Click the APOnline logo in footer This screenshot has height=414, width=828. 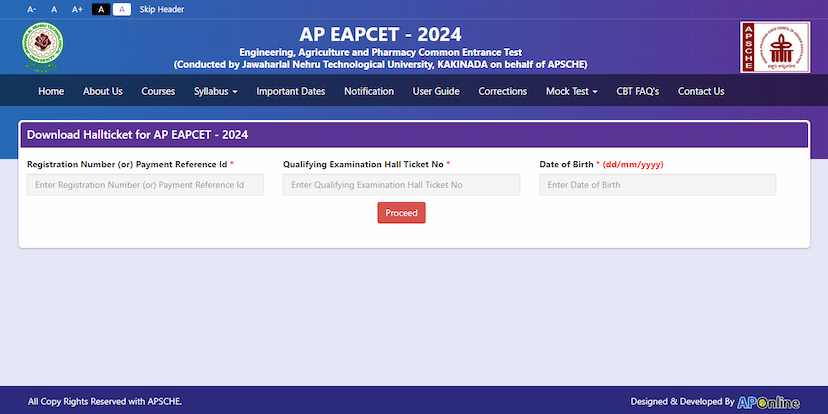pyautogui.click(x=768, y=402)
